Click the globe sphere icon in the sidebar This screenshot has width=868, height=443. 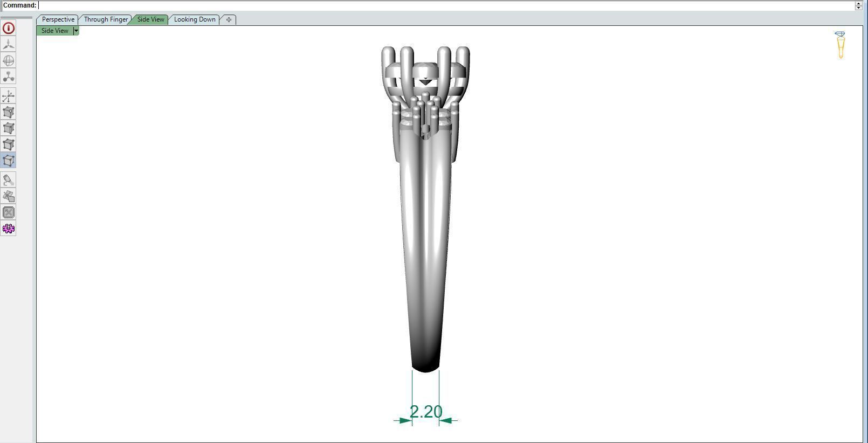pos(9,60)
